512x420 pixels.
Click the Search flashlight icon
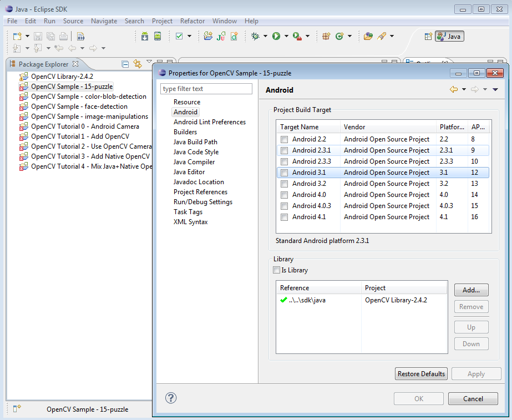tap(382, 36)
